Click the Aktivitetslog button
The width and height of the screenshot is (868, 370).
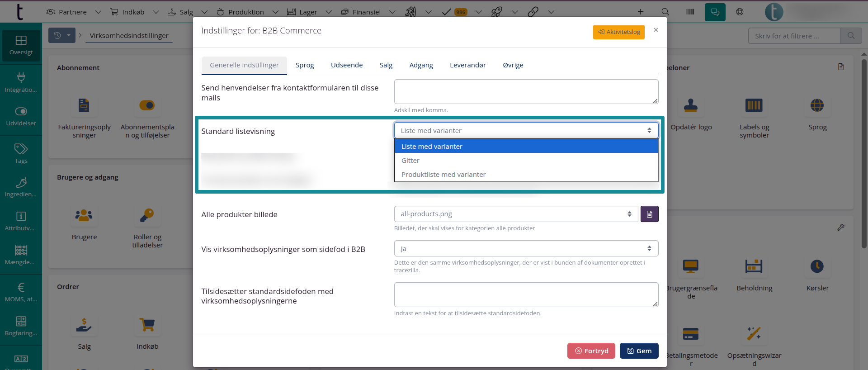(619, 32)
